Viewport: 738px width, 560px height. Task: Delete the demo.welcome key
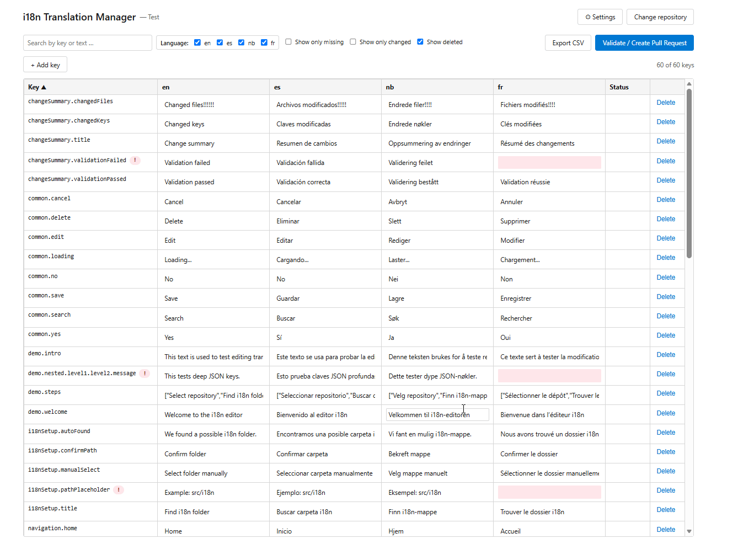click(x=666, y=413)
